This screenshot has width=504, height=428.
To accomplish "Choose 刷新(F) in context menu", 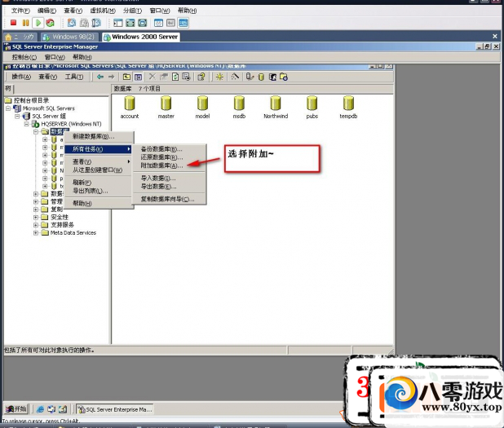I will [x=99, y=182].
